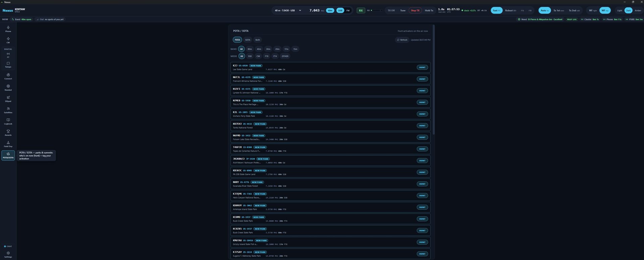
Task: Filter the band list by 20m
Action: pos(277,49)
